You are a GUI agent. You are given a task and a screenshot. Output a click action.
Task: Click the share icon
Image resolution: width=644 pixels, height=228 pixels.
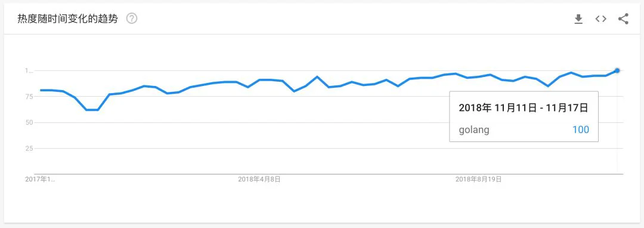[623, 19]
